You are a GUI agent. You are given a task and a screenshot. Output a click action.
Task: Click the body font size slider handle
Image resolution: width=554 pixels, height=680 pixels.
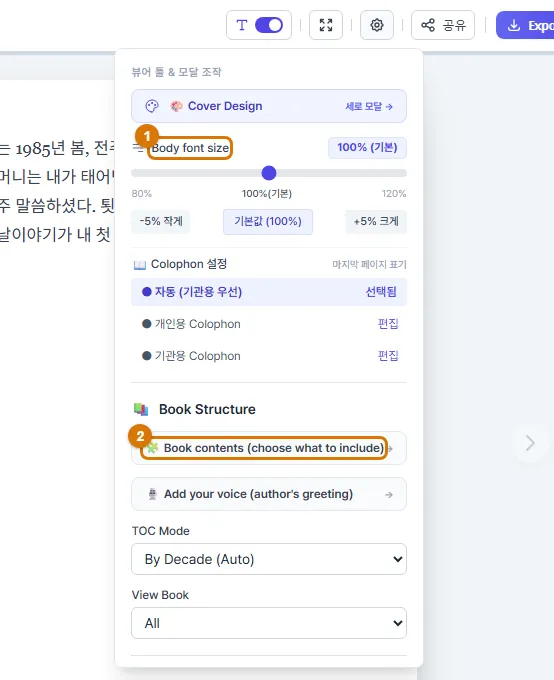coord(269,173)
